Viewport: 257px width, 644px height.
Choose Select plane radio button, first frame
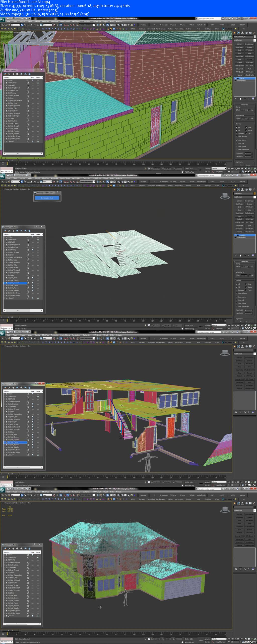[237, 146]
